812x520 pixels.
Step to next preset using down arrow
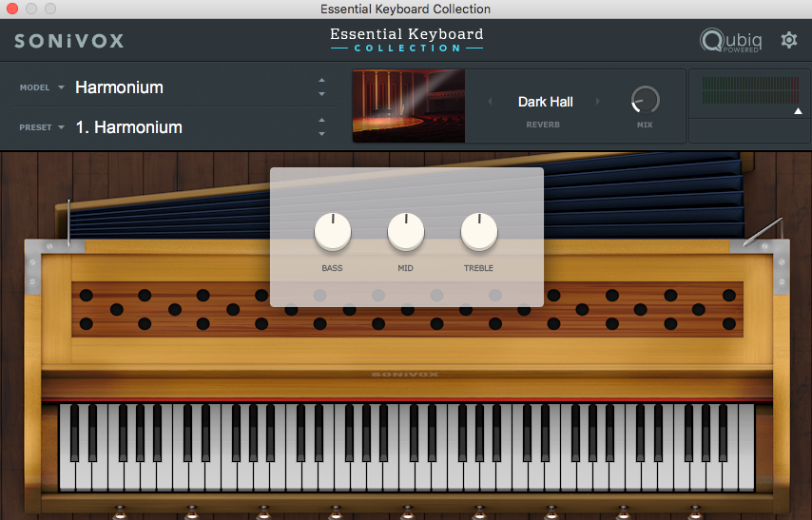tap(321, 134)
